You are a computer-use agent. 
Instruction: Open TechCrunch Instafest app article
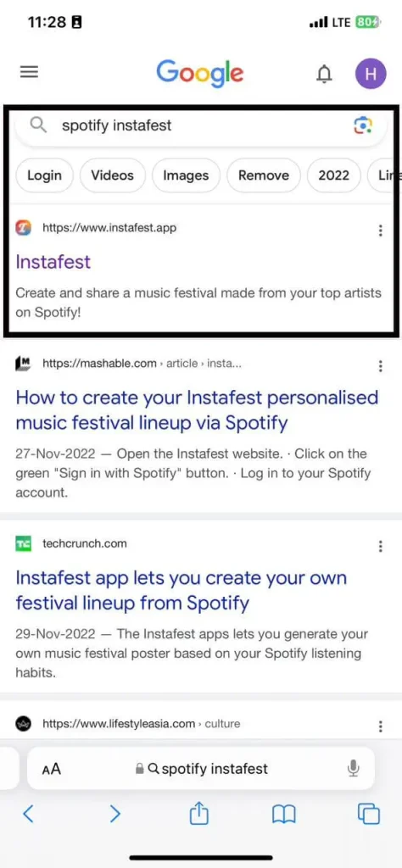tap(181, 590)
